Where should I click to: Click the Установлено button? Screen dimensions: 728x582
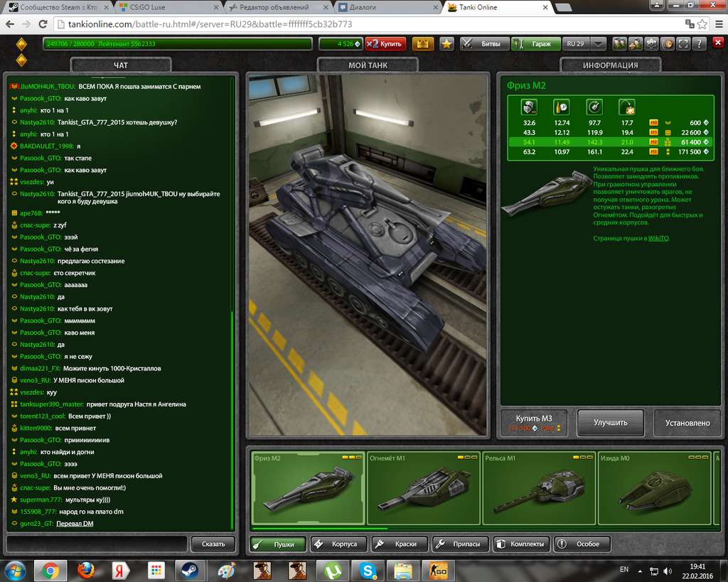(x=687, y=422)
